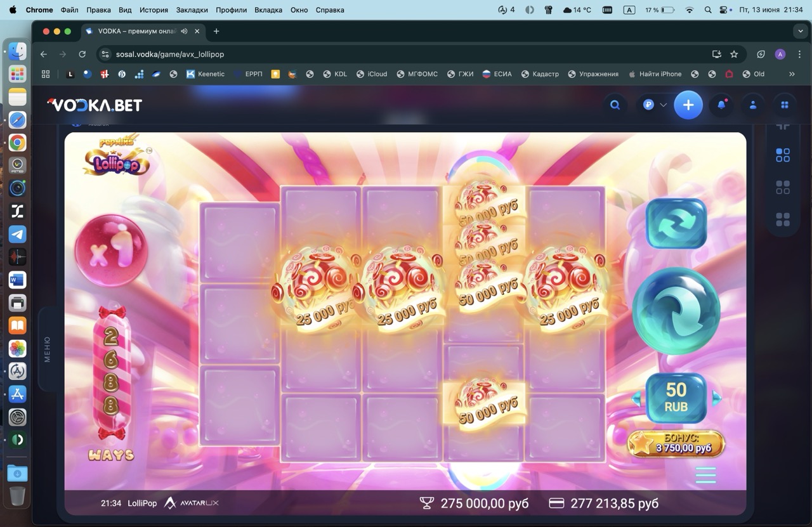Screen dimensions: 812x527
Task: Open the История menu in menu bar
Action: pyautogui.click(x=154, y=10)
